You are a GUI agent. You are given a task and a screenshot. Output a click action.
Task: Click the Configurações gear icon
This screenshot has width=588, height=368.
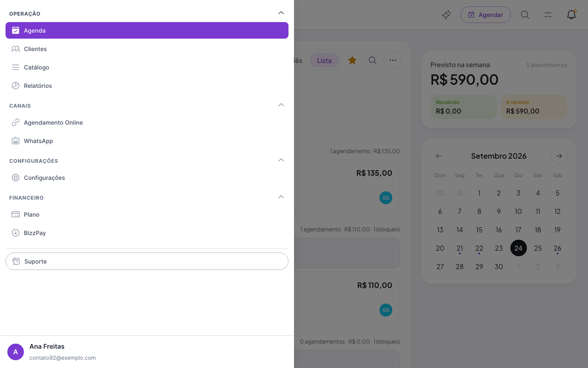click(x=16, y=178)
